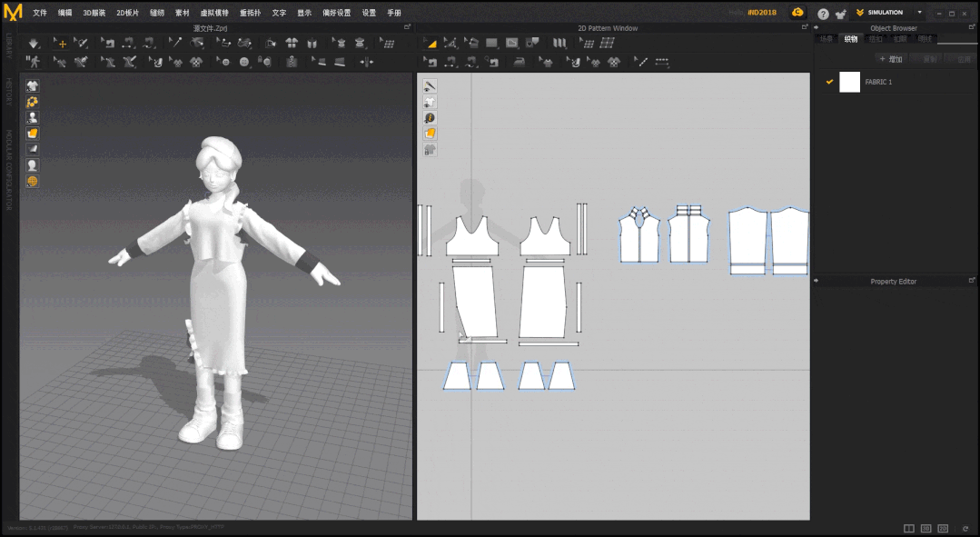Expand the vertical LIBRARY side panel
The image size is (980, 537).
pos(9,45)
